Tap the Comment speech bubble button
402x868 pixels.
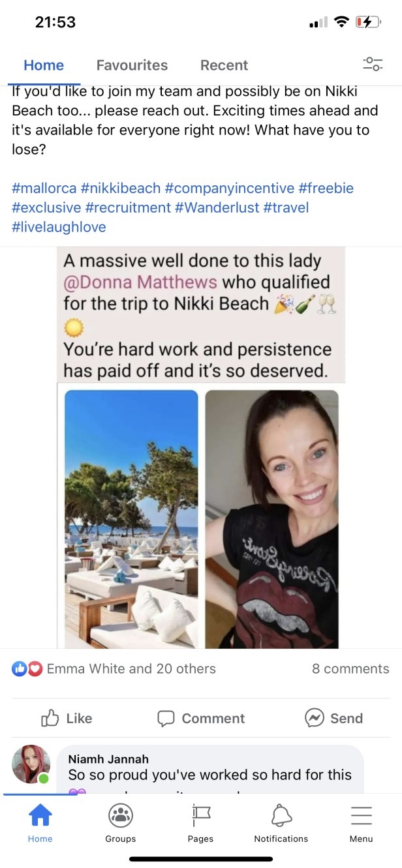click(x=201, y=718)
